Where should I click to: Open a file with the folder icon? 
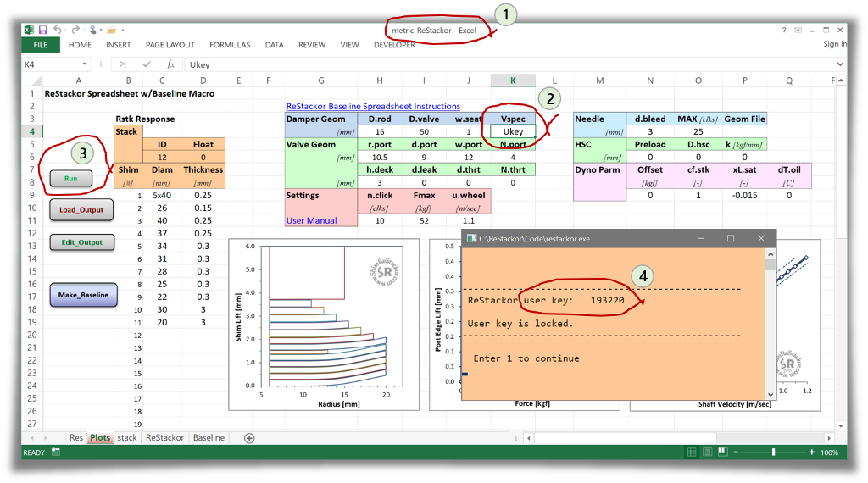[111, 30]
